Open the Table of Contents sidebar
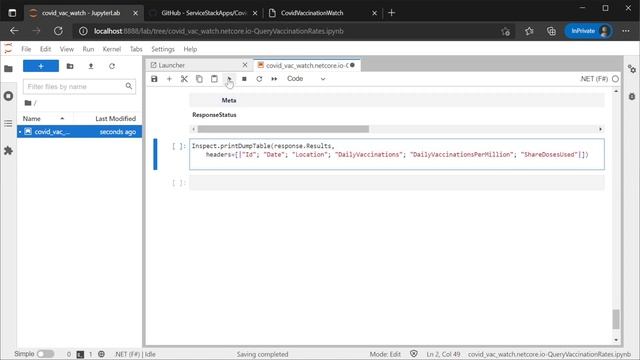640x360 pixels. [x=8, y=123]
